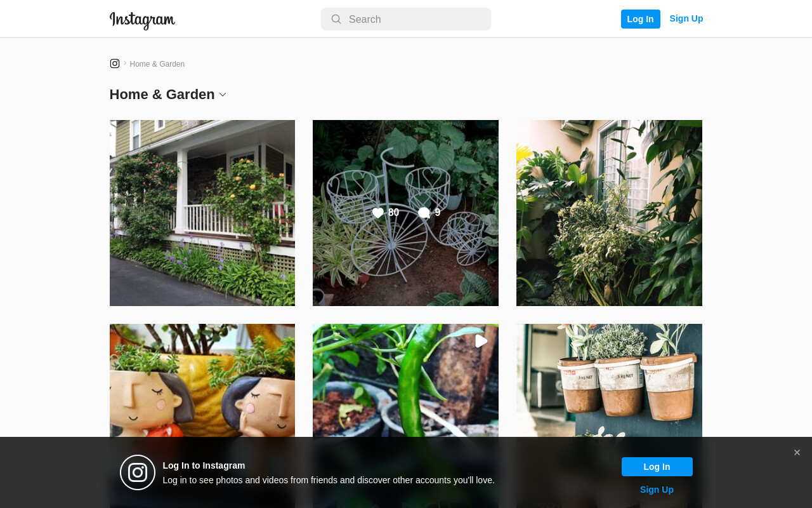Dismiss the login banner with the X
The width and height of the screenshot is (812, 508).
[x=797, y=452]
